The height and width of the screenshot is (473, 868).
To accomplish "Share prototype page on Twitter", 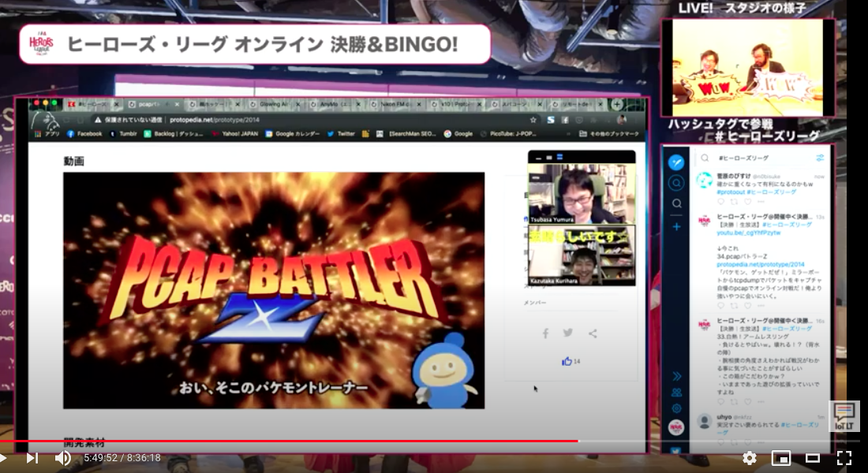I will coord(568,333).
